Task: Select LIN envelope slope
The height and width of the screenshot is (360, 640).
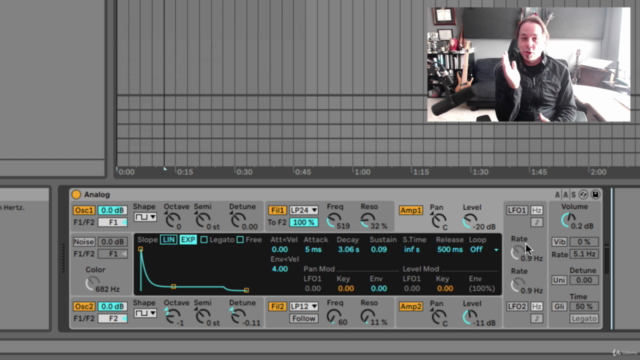Action: pyautogui.click(x=169, y=240)
